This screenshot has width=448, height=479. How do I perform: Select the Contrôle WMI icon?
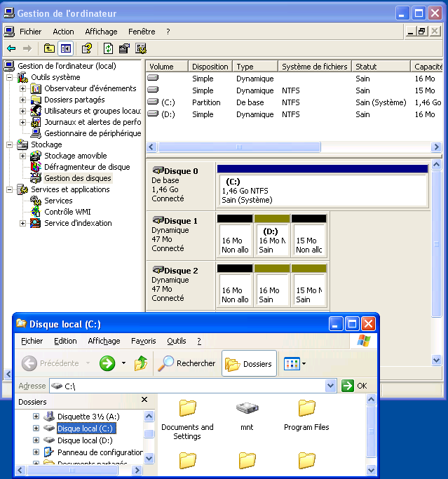coord(36,212)
